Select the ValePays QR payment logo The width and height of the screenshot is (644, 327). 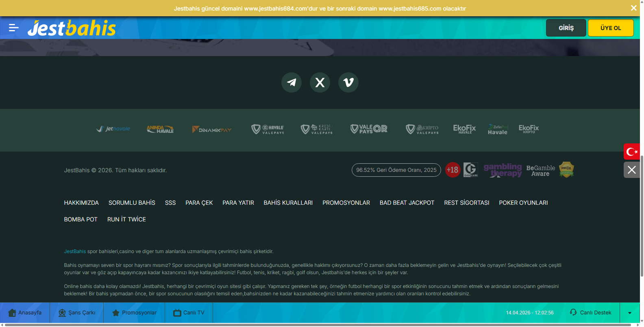point(369,129)
